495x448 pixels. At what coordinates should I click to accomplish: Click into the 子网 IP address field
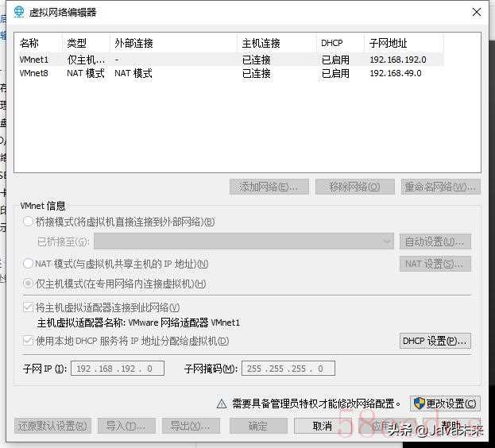tap(118, 369)
